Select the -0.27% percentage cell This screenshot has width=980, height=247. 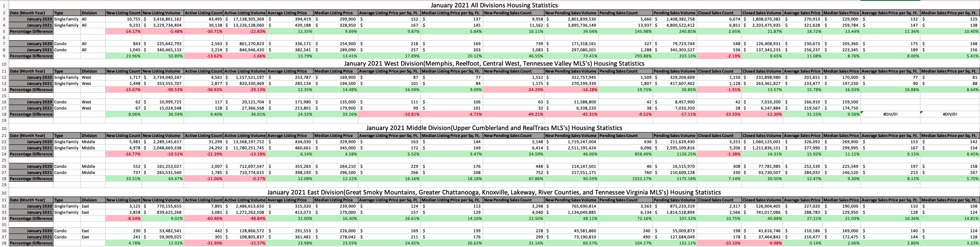[x=245, y=179]
